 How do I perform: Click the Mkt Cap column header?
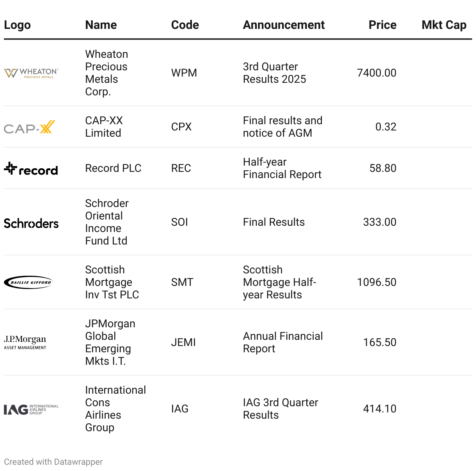[x=444, y=25]
